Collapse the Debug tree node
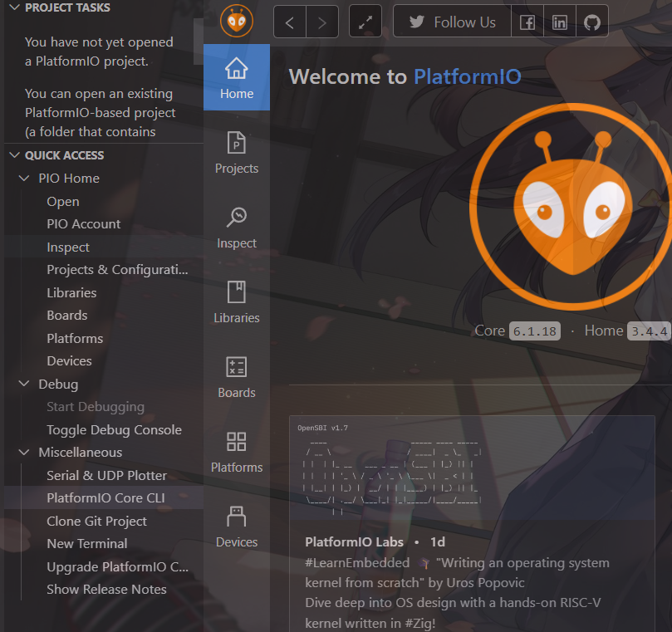 pyautogui.click(x=24, y=384)
